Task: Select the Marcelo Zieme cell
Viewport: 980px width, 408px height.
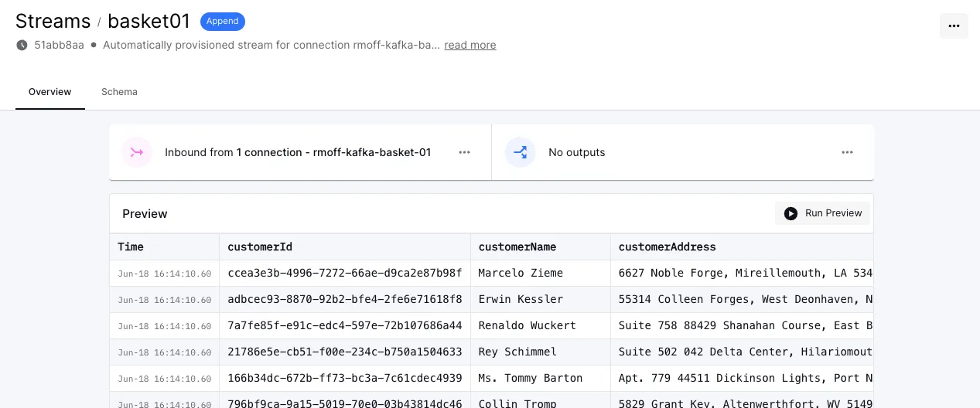Action: (x=541, y=273)
